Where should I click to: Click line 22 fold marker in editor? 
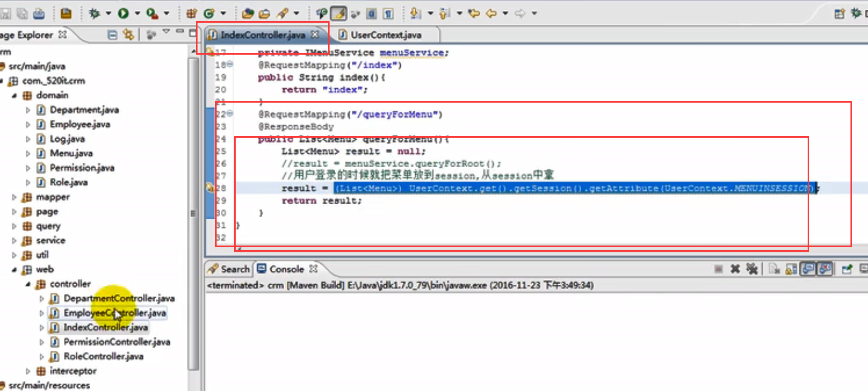point(230,113)
